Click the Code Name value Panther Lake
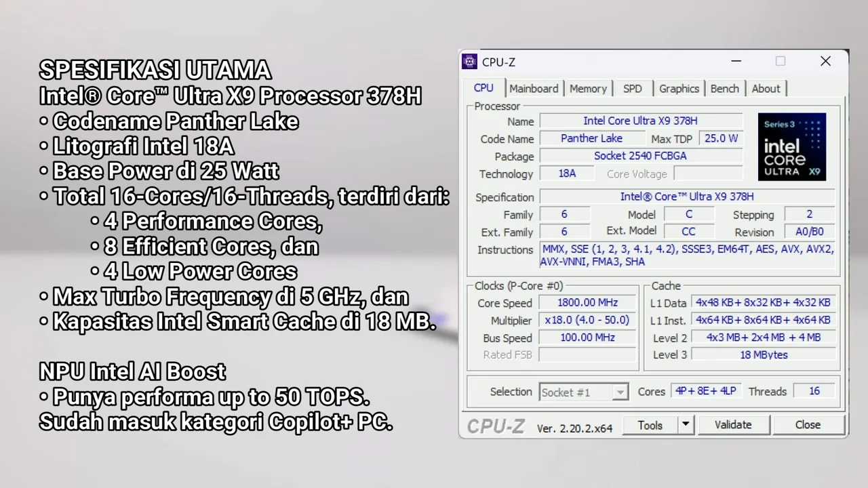 coord(591,138)
